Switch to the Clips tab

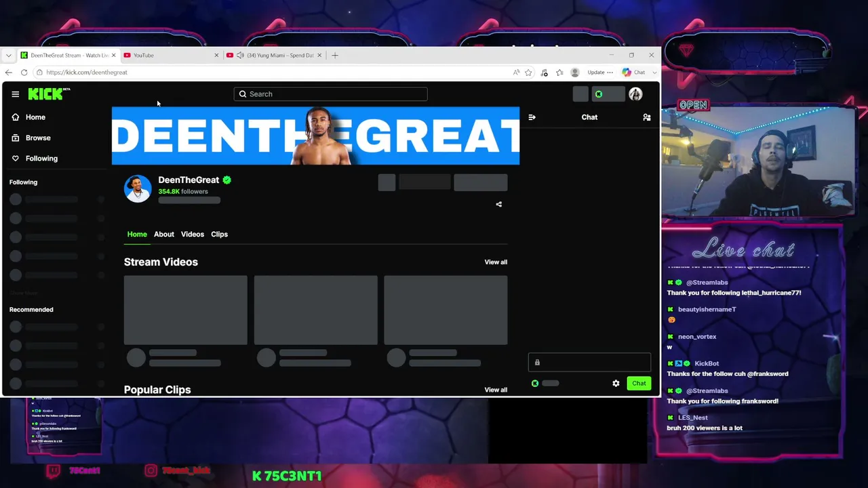tap(219, 235)
